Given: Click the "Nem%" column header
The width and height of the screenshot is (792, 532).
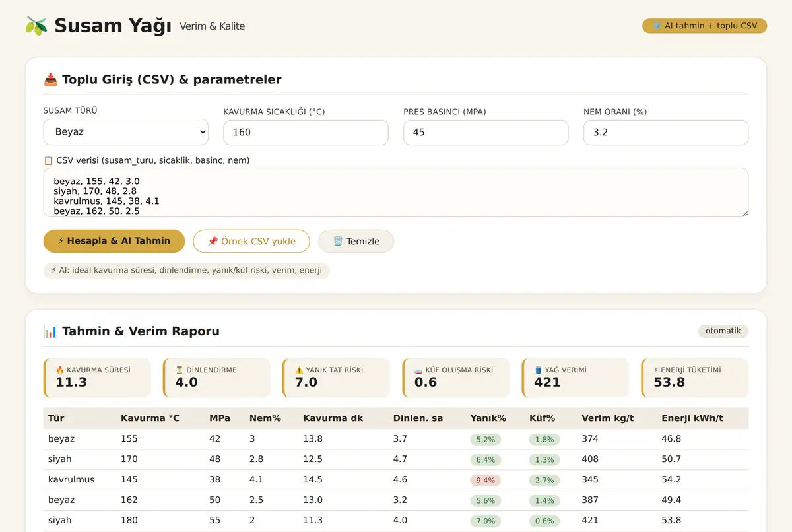Looking at the screenshot, I should click(265, 418).
